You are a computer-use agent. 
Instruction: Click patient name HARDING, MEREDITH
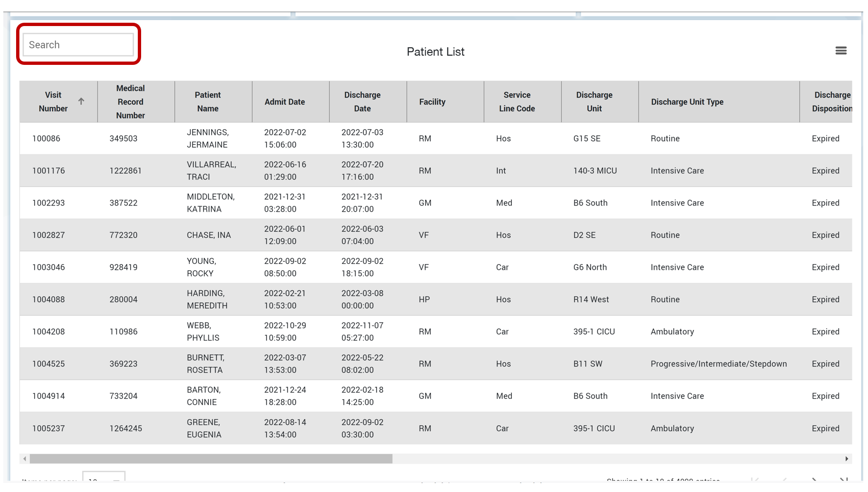[207, 300]
